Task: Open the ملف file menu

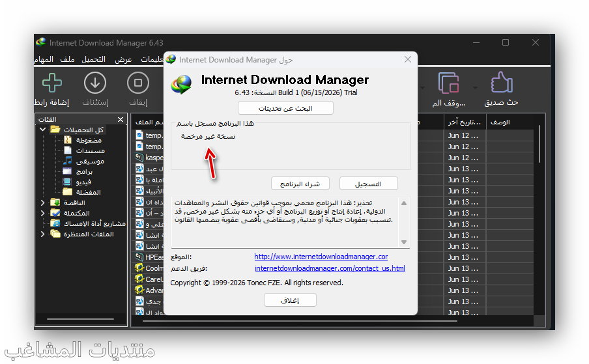Action: (x=68, y=59)
